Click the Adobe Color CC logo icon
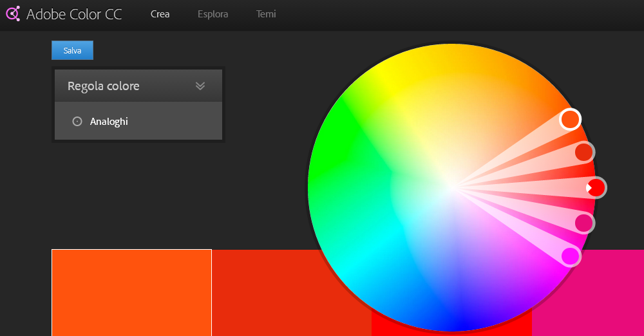Viewport: 644px width, 336px height. tap(13, 14)
